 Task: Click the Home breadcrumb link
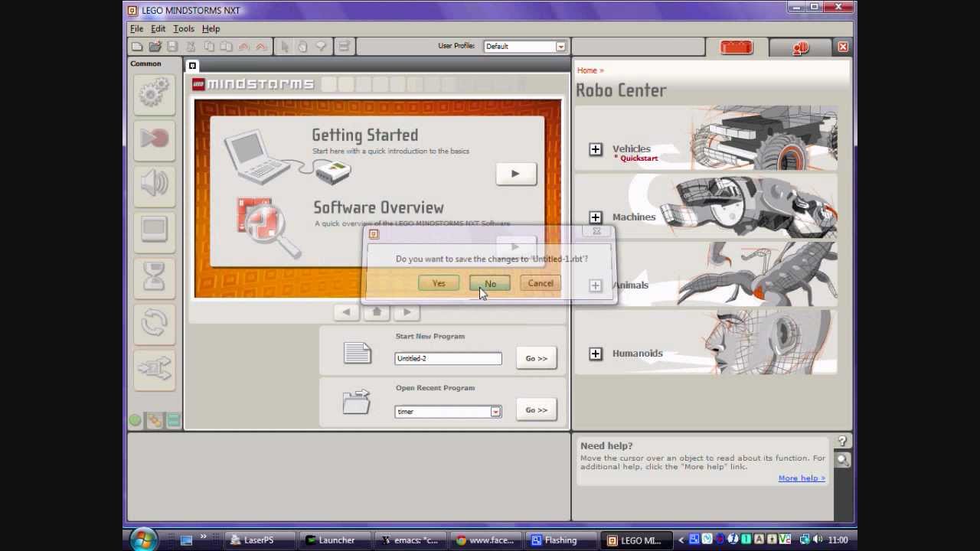(x=586, y=70)
